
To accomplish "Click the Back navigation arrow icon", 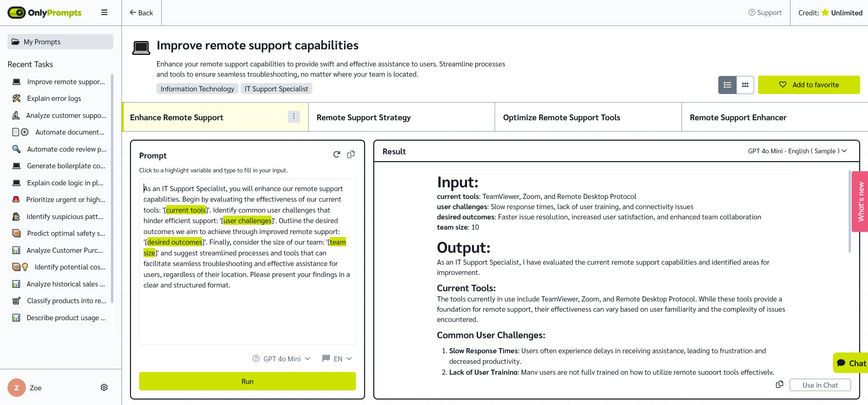I will pyautogui.click(x=131, y=12).
